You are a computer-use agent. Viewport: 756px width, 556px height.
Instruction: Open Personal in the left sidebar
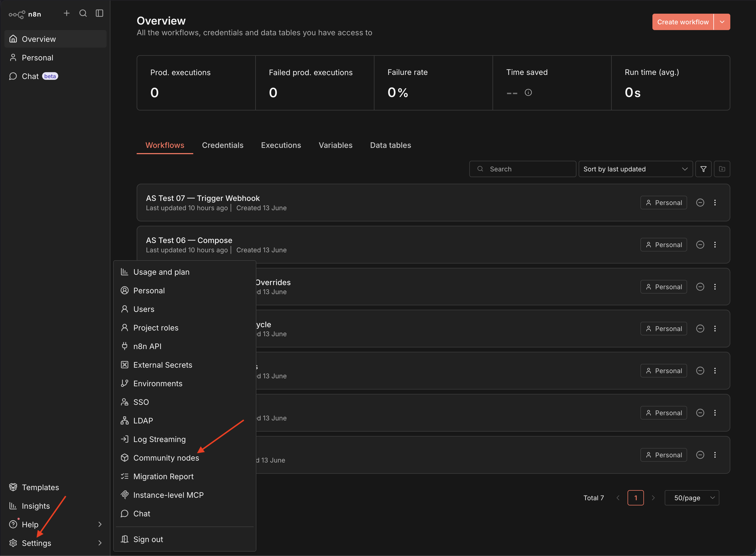pyautogui.click(x=55, y=58)
